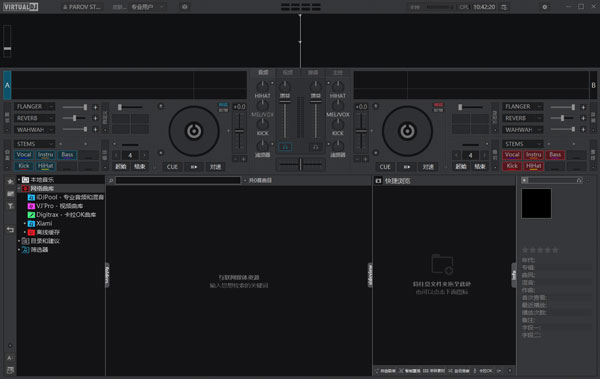The height and width of the screenshot is (379, 600).
Task: Click deck A jog wheel center
Action: tap(194, 131)
